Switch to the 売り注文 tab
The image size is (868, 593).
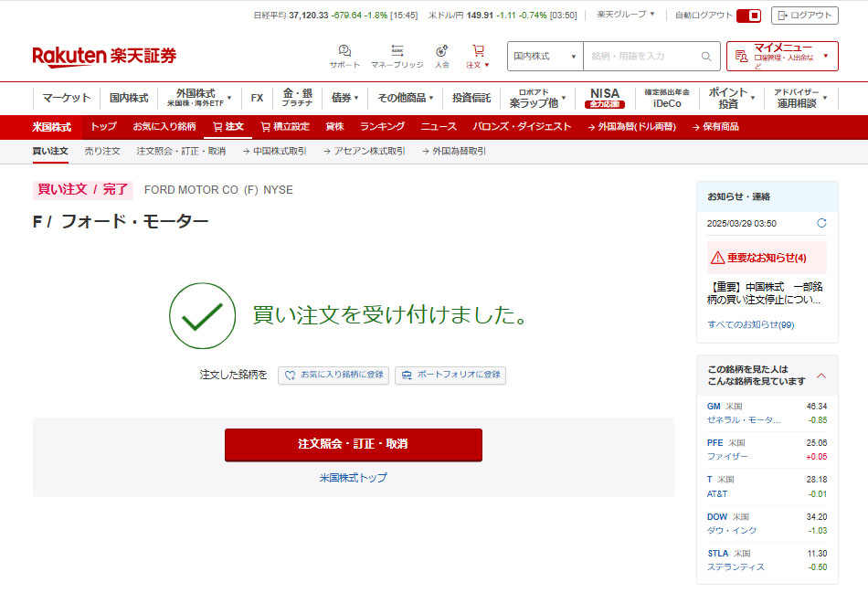coord(102,151)
